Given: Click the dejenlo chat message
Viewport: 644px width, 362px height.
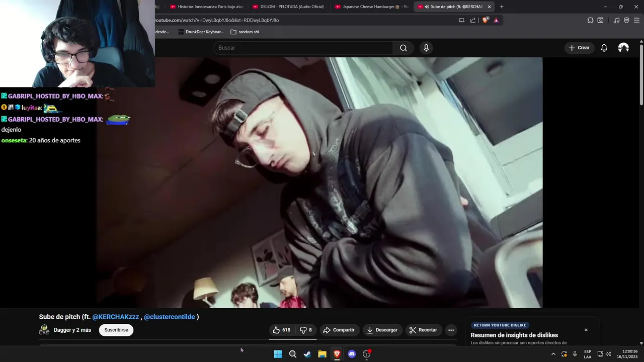Looking at the screenshot, I should pyautogui.click(x=11, y=129).
